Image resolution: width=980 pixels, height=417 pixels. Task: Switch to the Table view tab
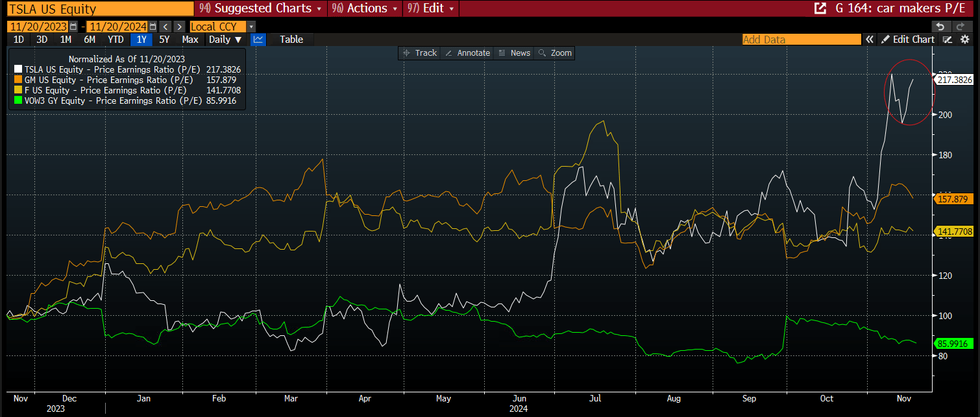291,40
